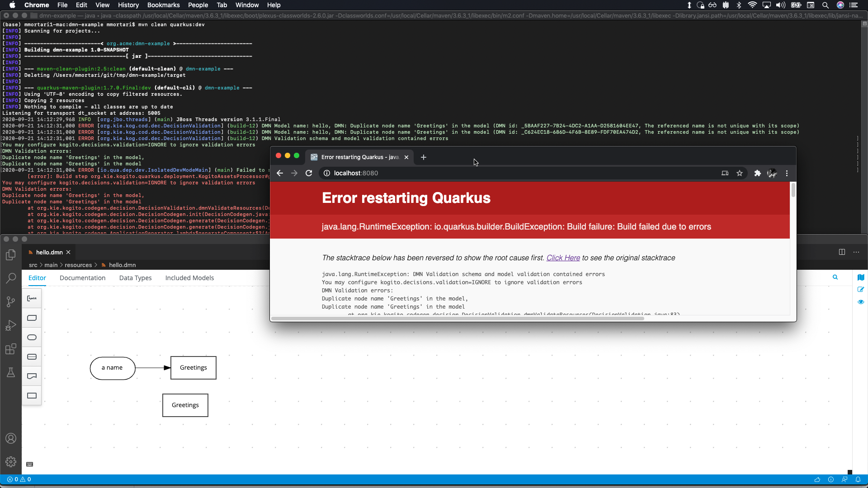868x488 pixels.
Task: Reload the localhost:8080 page
Action: (308, 173)
